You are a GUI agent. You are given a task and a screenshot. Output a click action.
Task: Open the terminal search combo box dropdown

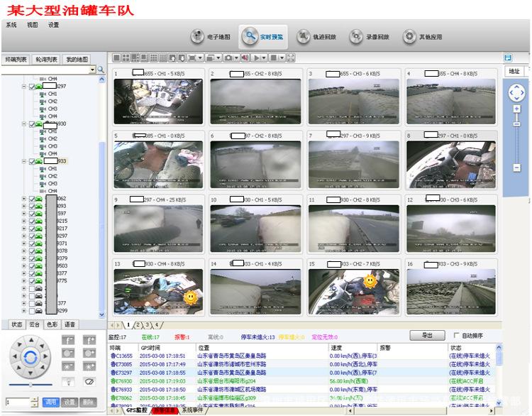[93, 70]
